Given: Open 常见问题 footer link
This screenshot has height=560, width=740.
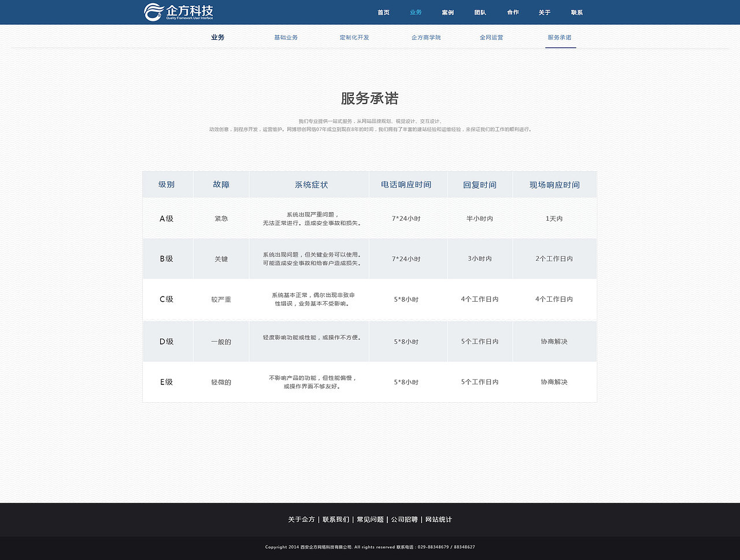Looking at the screenshot, I should 370,520.
